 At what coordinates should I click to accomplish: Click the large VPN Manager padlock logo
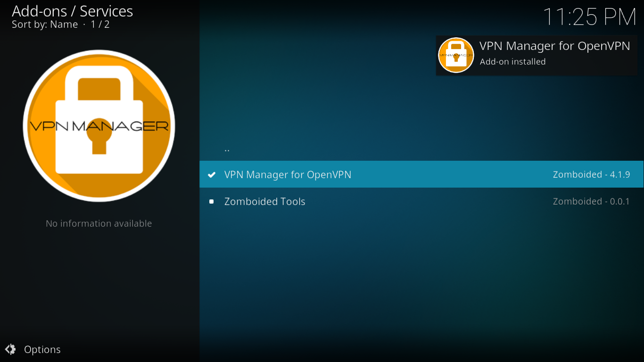click(x=99, y=126)
